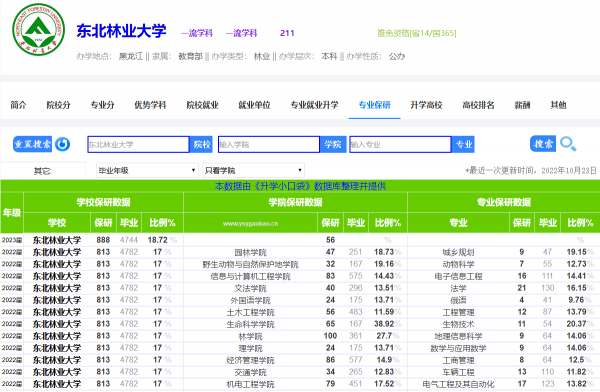Image resolution: width=600 pixels, height=392 pixels.
Task: Click the 院校 button beside school input
Action: point(202,144)
